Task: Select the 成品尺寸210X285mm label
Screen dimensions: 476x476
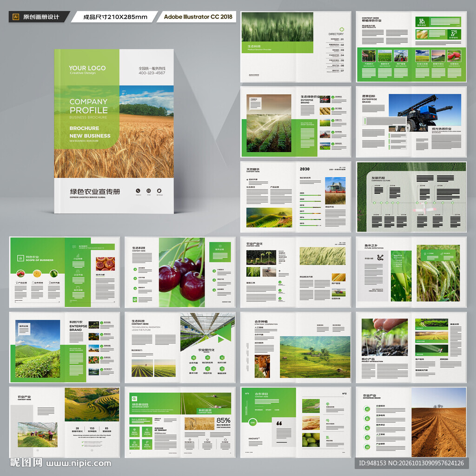Action: click(115, 17)
